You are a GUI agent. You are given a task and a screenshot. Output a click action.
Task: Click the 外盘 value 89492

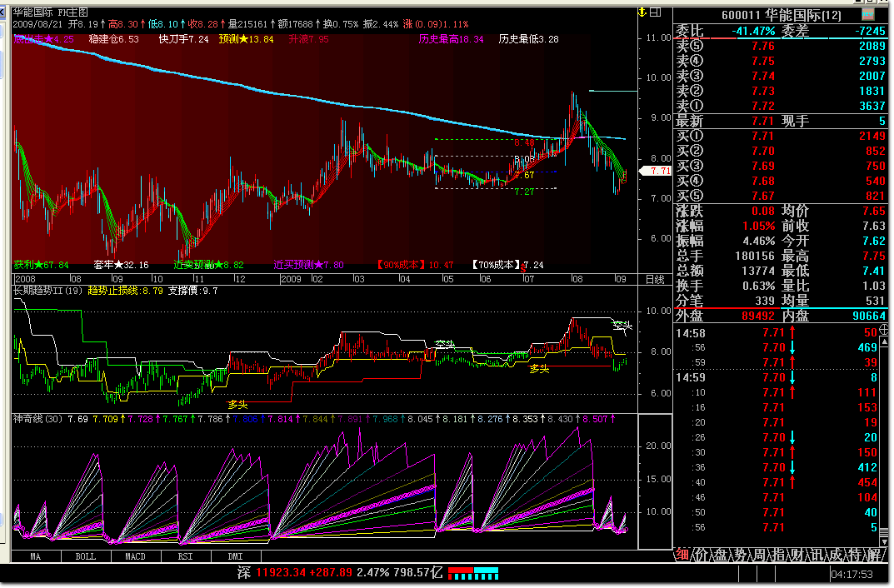coord(757,316)
